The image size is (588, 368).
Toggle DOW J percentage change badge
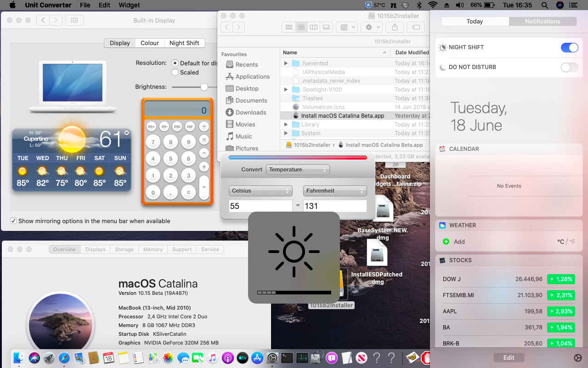[x=560, y=279]
